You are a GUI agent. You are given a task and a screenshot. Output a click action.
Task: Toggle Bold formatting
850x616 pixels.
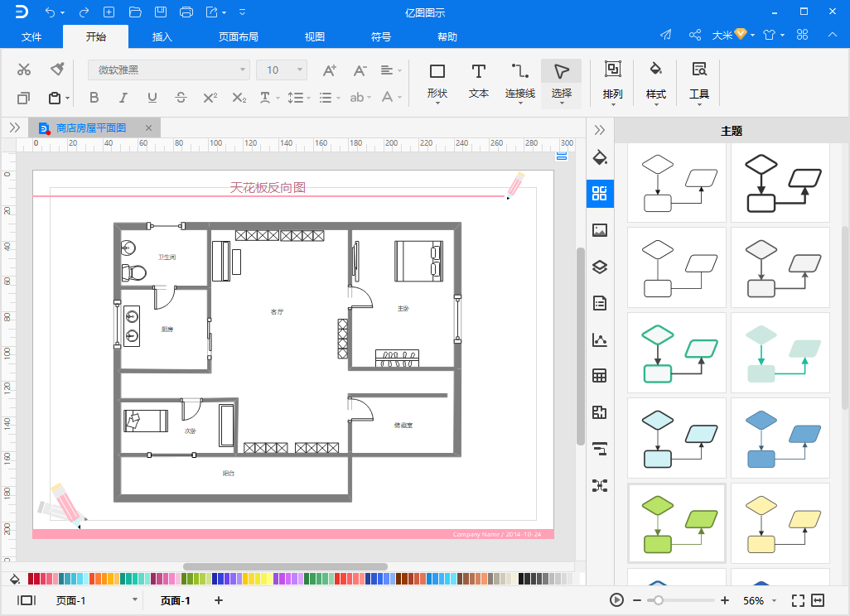tap(94, 98)
